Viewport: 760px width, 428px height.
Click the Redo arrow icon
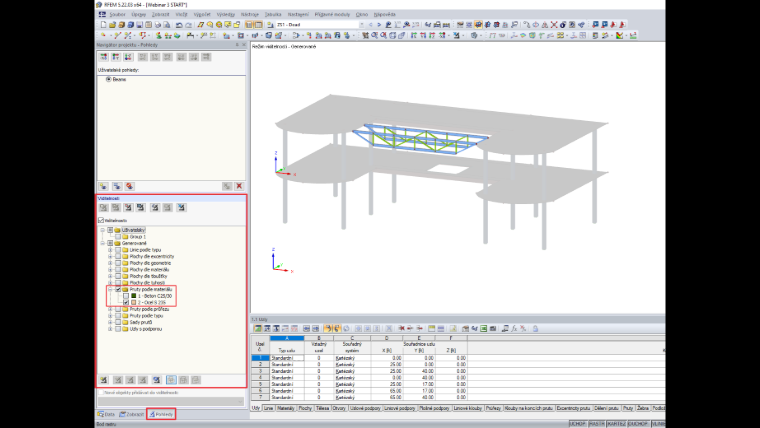point(189,25)
